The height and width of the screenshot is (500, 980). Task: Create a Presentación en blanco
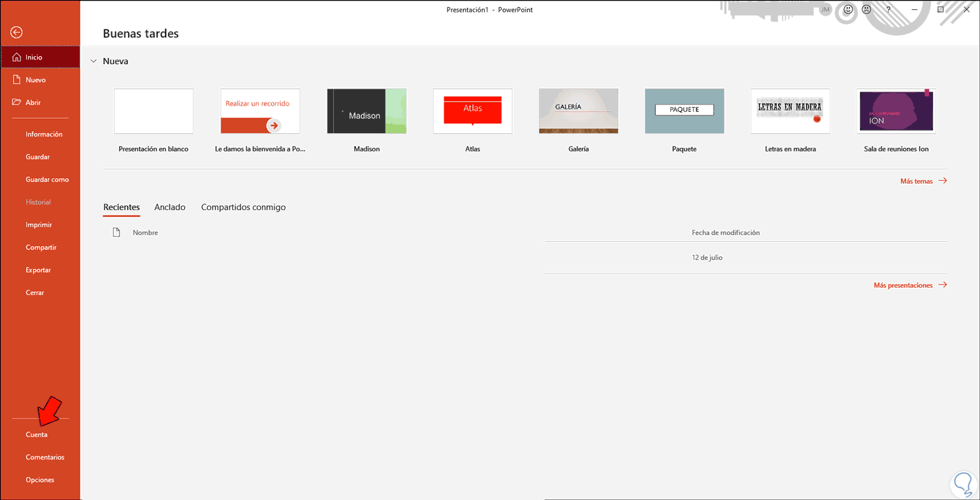tap(154, 112)
